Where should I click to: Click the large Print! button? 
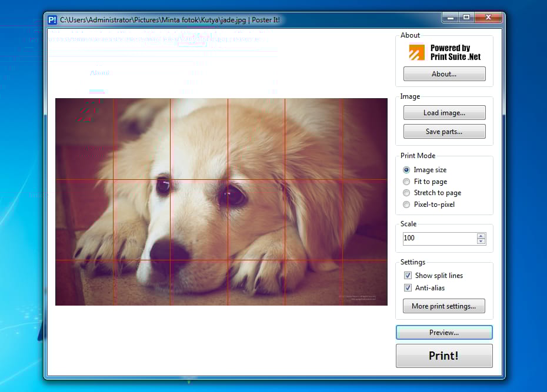[x=444, y=356]
